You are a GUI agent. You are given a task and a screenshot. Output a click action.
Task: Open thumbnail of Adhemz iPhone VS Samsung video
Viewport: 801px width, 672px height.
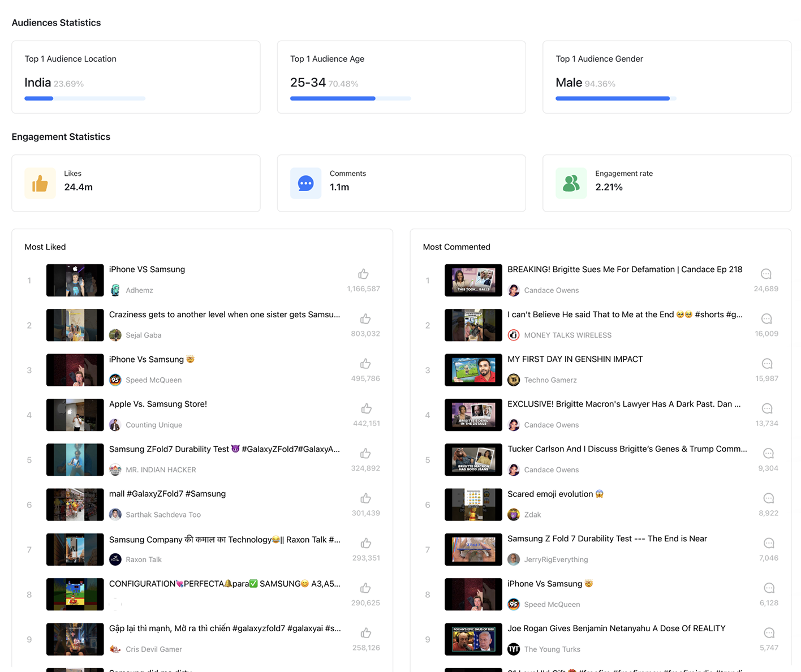(75, 280)
